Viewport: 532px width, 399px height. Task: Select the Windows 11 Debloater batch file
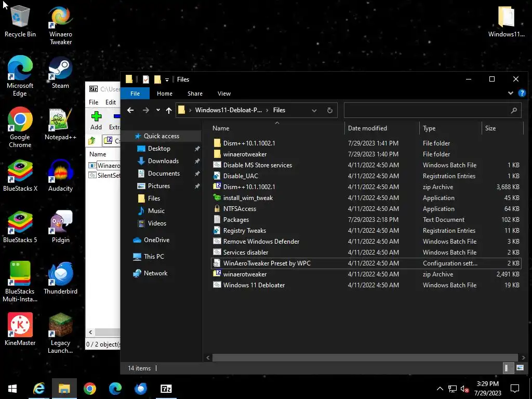click(254, 285)
